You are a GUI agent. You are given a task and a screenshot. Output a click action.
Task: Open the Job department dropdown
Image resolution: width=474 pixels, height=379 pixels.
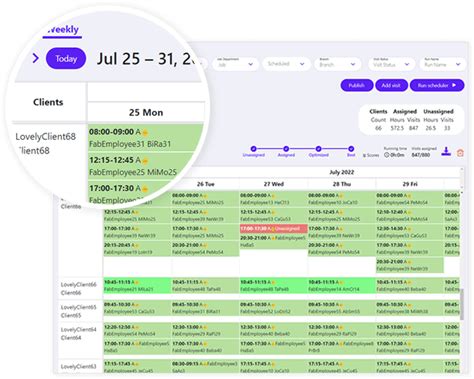tap(235, 64)
